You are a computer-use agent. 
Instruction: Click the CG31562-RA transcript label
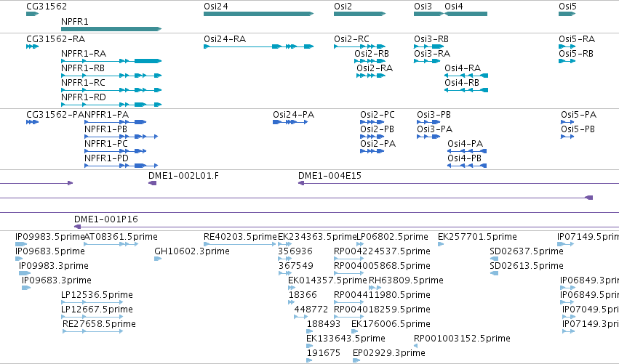(x=56, y=39)
